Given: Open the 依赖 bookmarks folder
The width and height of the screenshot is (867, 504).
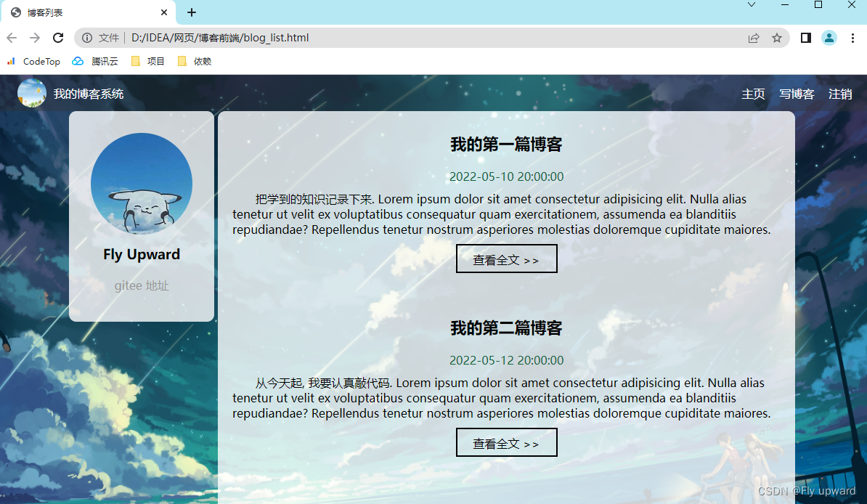Looking at the screenshot, I should tap(195, 62).
